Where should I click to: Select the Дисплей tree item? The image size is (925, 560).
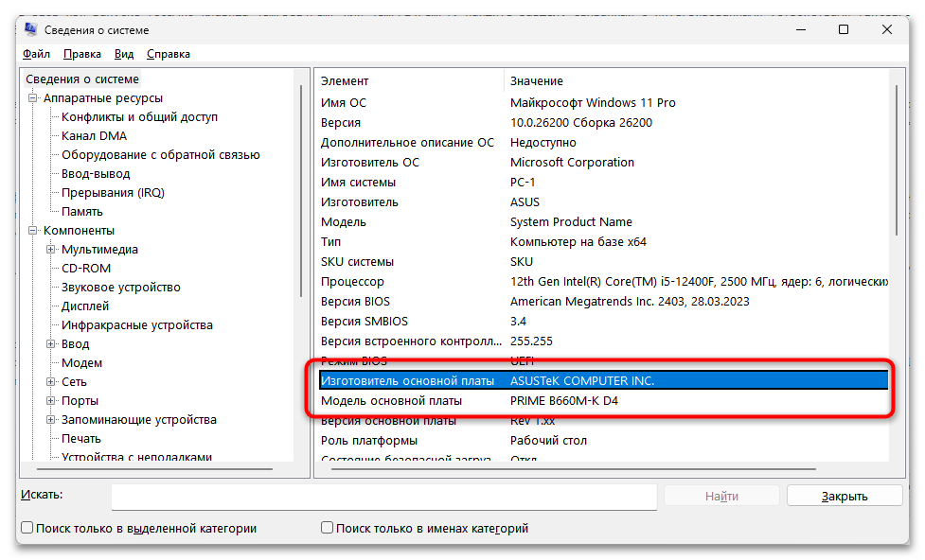click(85, 306)
